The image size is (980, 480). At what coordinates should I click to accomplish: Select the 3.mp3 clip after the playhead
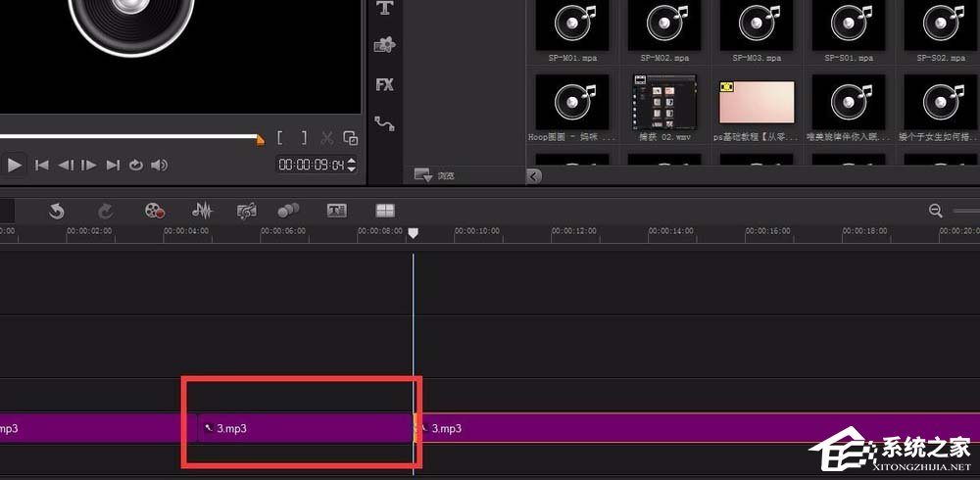click(x=697, y=428)
